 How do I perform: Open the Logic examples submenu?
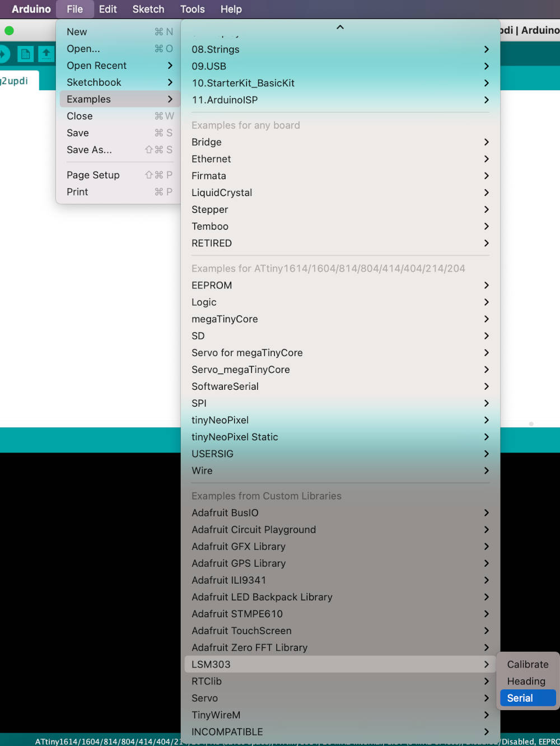340,302
